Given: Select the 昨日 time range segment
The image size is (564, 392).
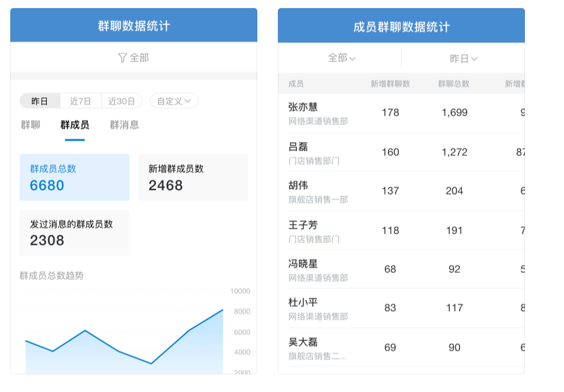Looking at the screenshot, I should click(x=40, y=101).
